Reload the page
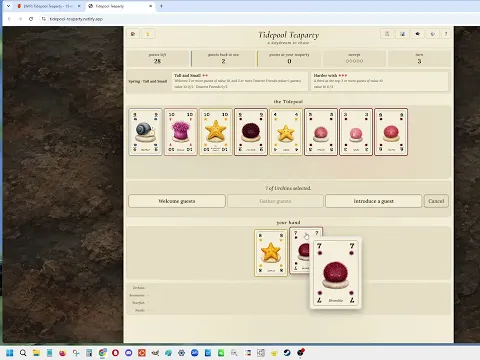The image size is (480, 360). click(x=31, y=19)
